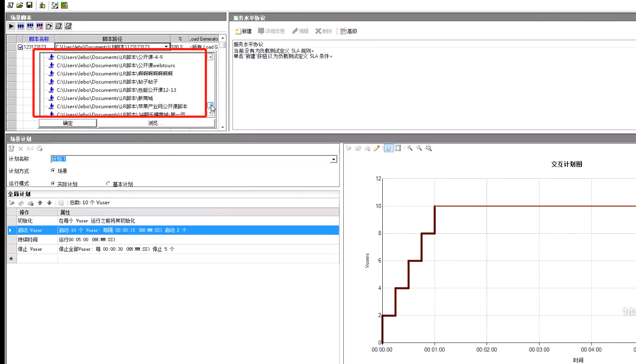Click the 新建 SLA button

[x=243, y=31]
